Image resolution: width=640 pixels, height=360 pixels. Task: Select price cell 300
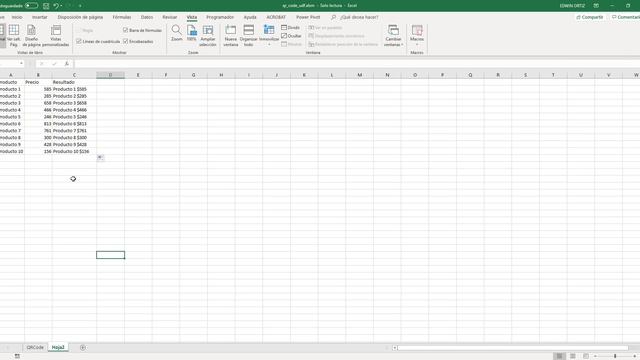point(38,138)
